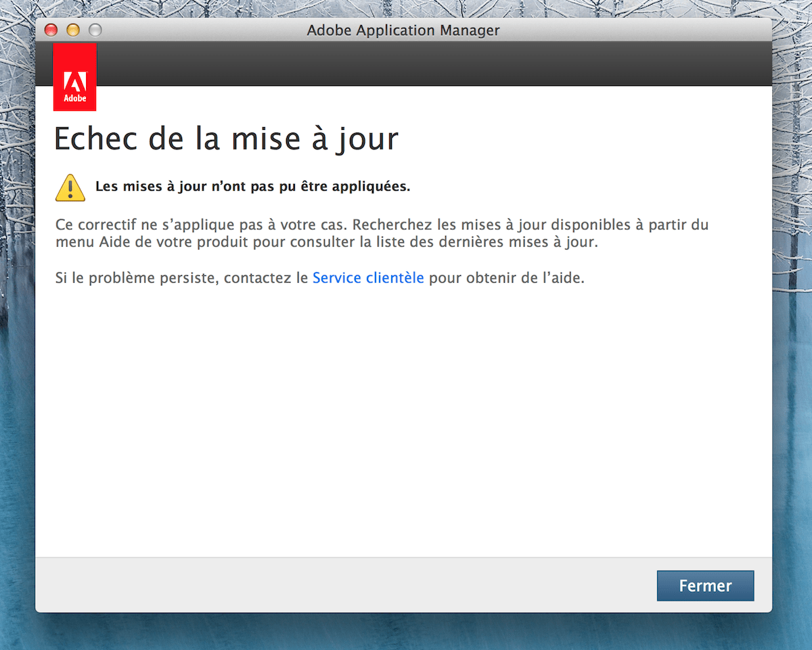Click the red Adobe logo
812x650 pixels.
74,76
